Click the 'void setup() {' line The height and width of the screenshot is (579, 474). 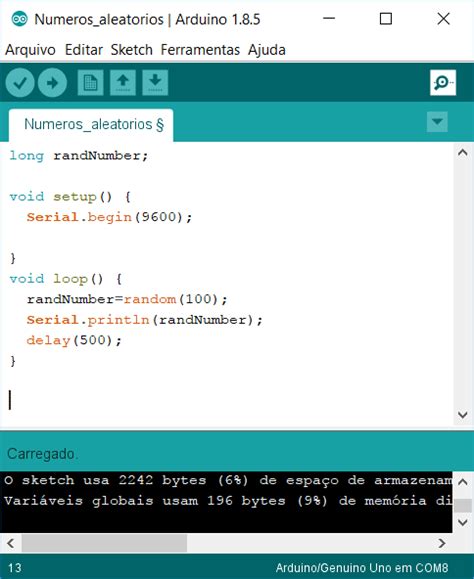[70, 196]
